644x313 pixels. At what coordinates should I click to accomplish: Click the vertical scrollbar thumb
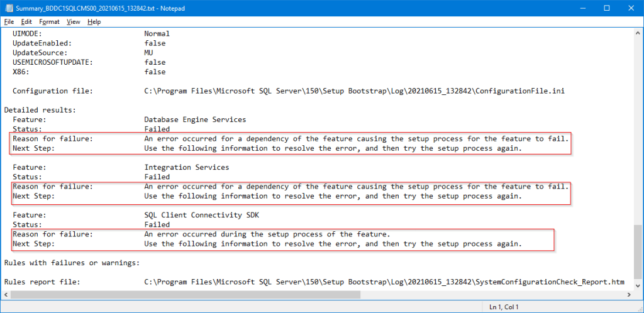pyautogui.click(x=638, y=251)
